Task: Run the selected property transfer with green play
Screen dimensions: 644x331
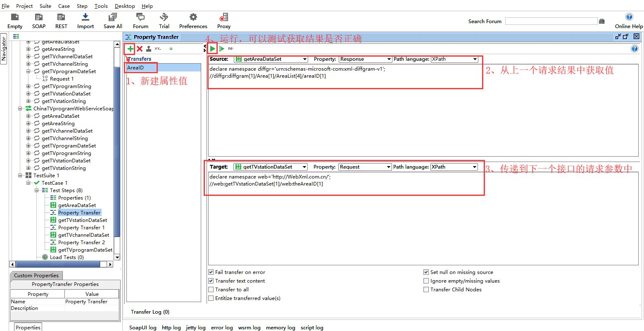Action: coord(212,49)
